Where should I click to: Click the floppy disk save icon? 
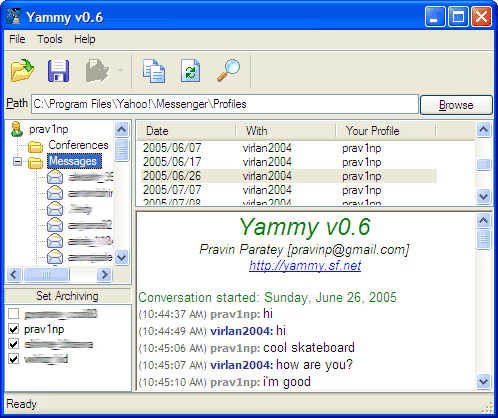(x=58, y=71)
